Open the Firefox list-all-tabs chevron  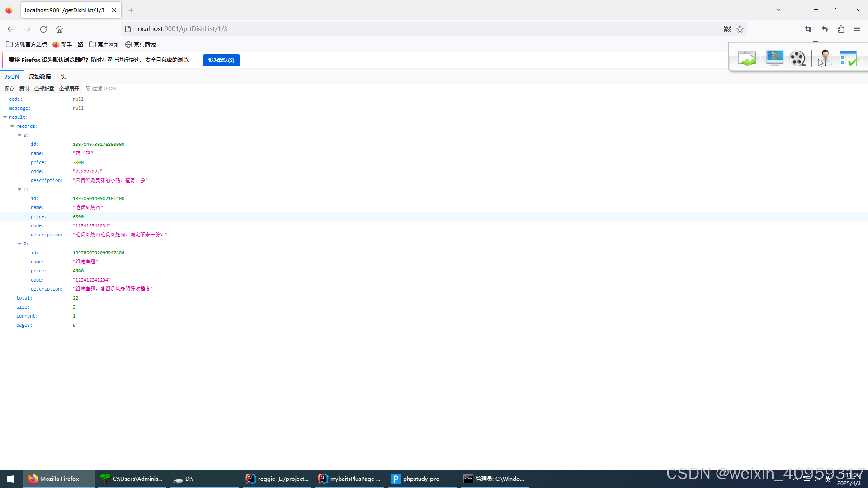click(778, 9)
